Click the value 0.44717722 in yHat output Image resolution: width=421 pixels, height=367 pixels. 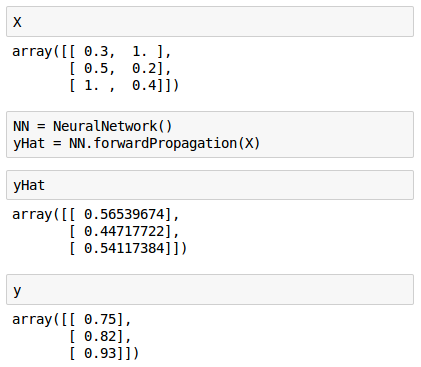(124, 231)
